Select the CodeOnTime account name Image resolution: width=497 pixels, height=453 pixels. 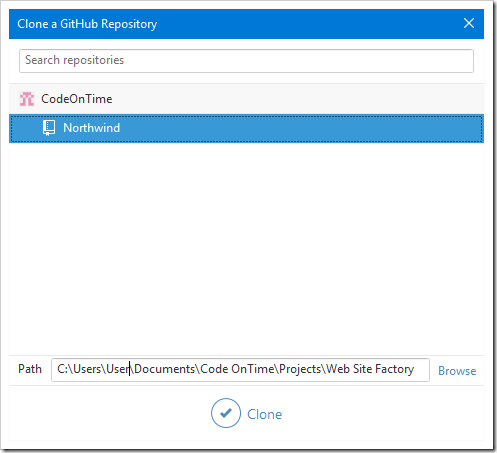tap(77, 99)
